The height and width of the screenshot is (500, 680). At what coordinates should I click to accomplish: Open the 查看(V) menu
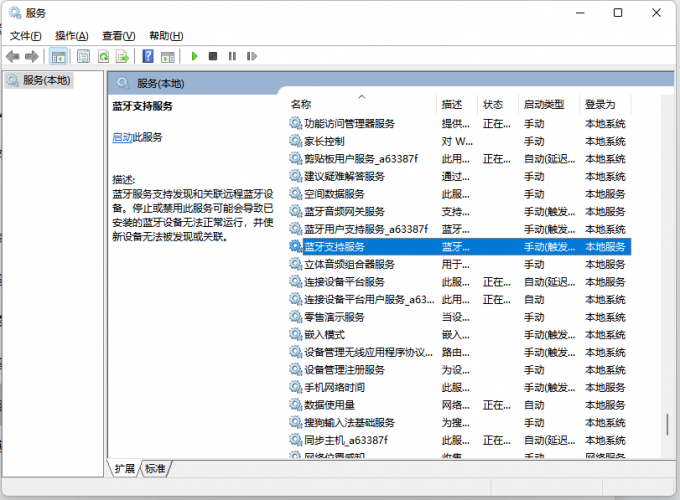tap(118, 36)
